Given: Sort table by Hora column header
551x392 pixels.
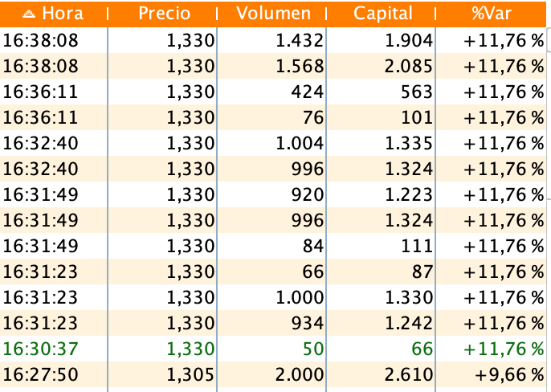Looking at the screenshot, I should coord(53,14).
